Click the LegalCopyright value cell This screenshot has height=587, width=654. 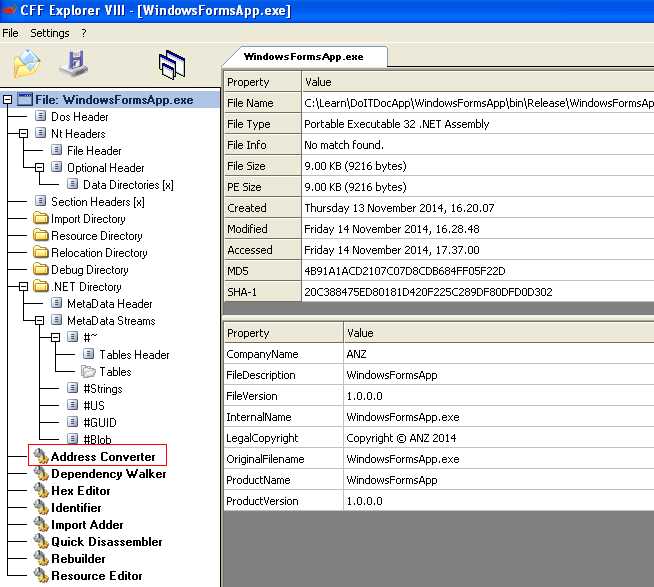[x=499, y=438]
